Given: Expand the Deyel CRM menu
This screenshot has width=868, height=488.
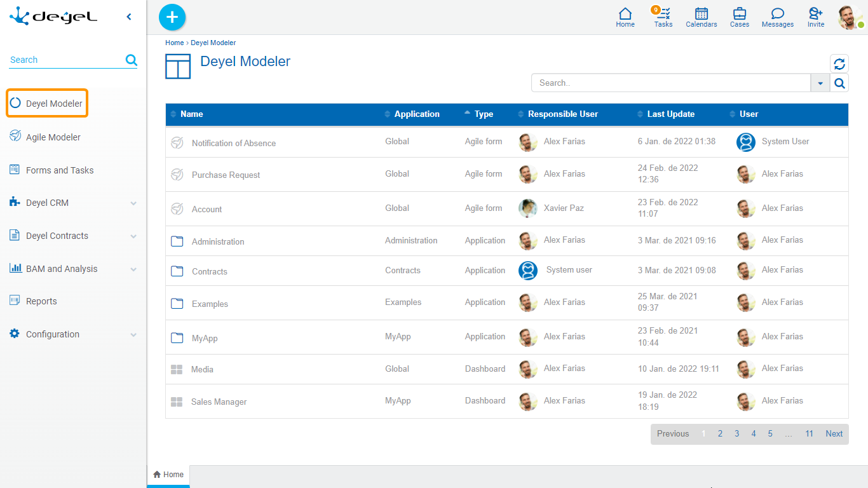Looking at the screenshot, I should click(x=133, y=203).
